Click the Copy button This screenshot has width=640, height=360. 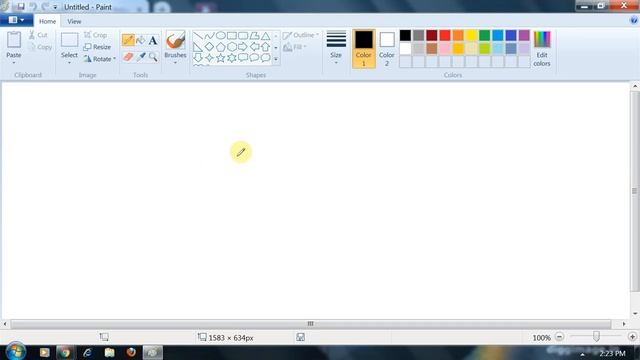point(40,47)
